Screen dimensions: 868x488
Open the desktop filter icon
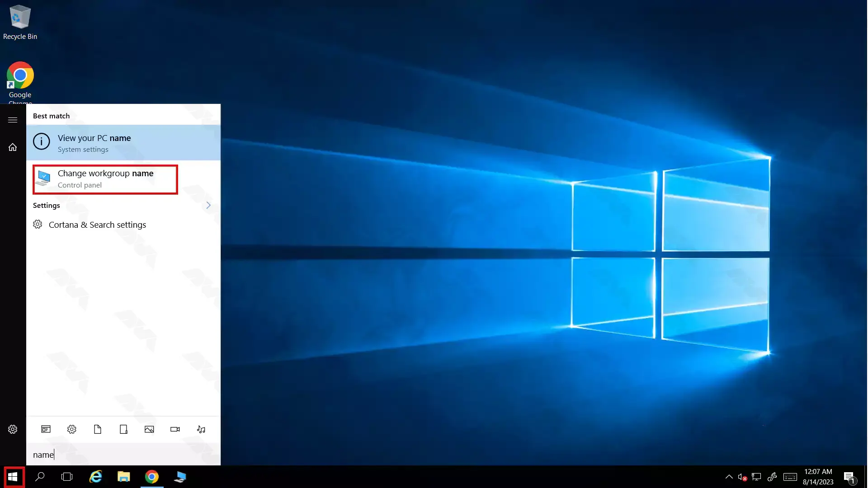pos(45,429)
